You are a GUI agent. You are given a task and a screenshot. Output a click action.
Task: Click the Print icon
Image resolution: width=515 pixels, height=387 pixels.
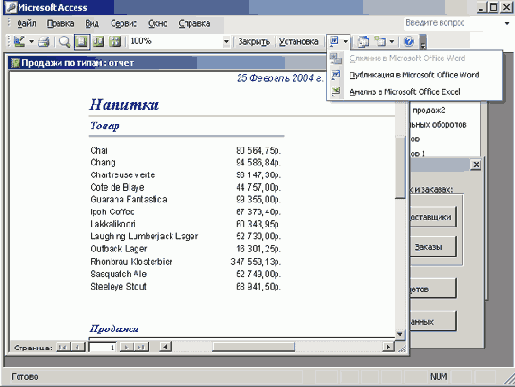[x=44, y=42]
